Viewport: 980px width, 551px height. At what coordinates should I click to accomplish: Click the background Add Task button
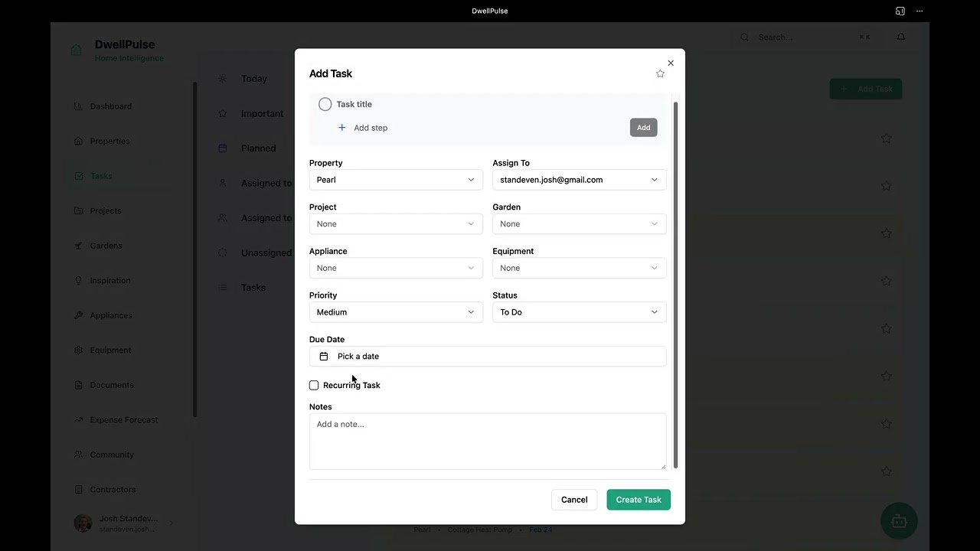pyautogui.click(x=866, y=89)
